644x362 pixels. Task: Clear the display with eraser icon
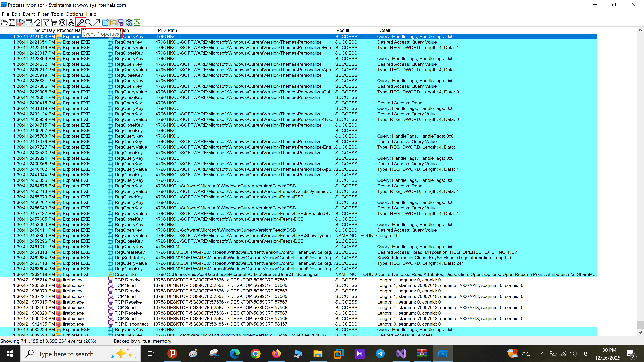(37, 22)
